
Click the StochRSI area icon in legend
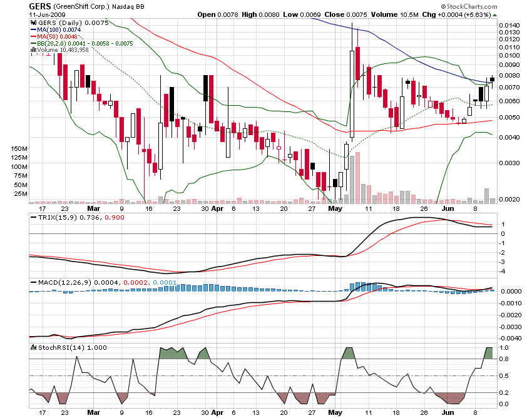[x=33, y=347]
